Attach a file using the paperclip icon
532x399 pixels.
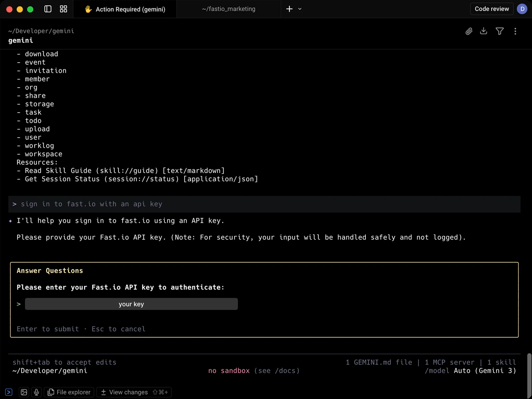(x=469, y=31)
